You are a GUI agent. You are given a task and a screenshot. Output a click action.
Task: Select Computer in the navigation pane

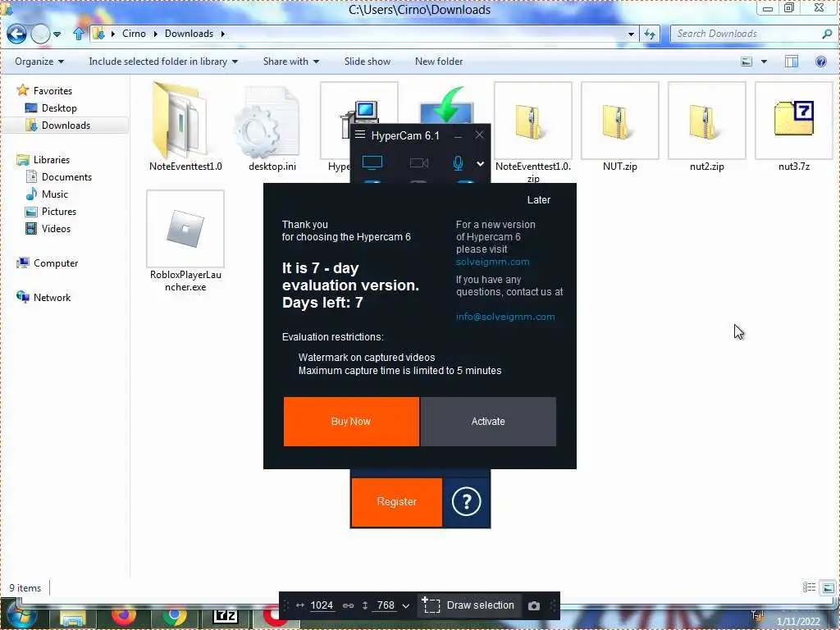pyautogui.click(x=56, y=263)
